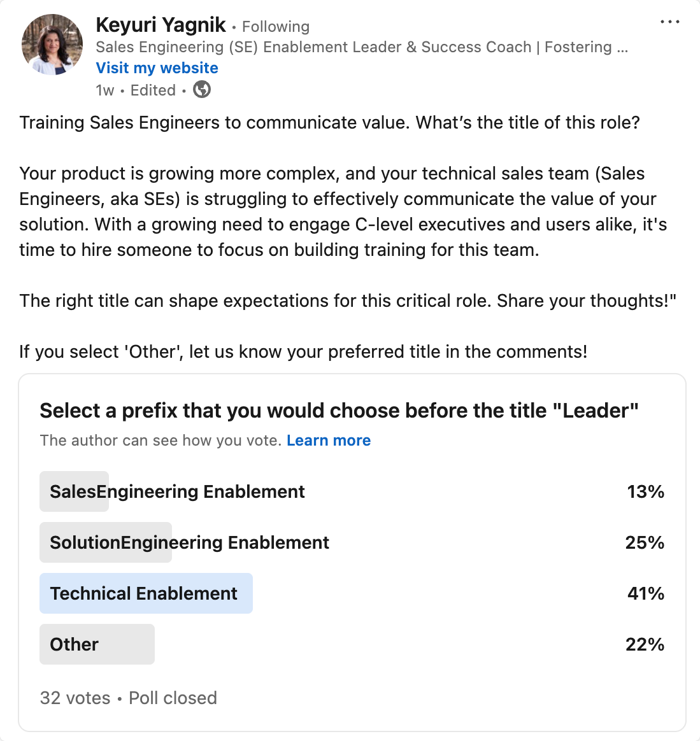Open the three-dot post options menu
The image size is (700, 741).
tap(669, 22)
